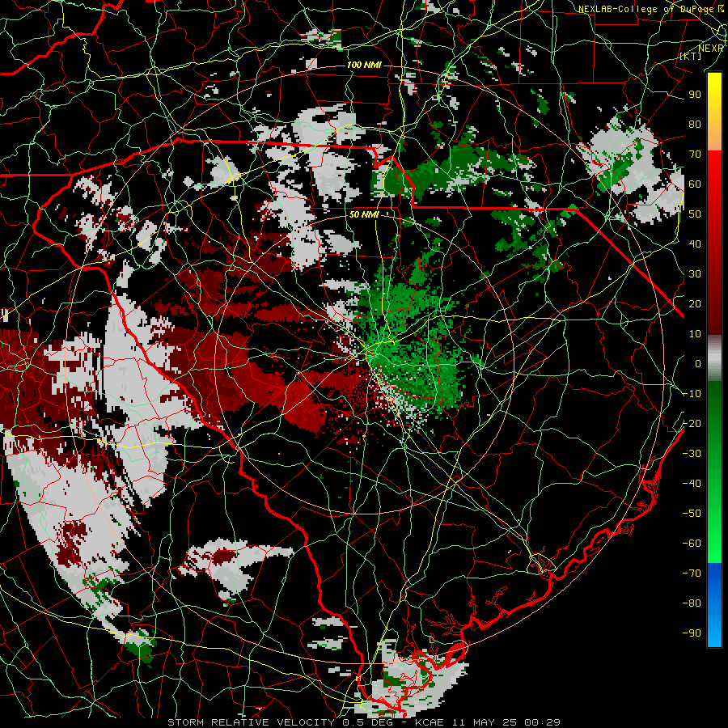Click the 00:29 timestamp in the footer
Screen dimensions: 728x728
(x=541, y=722)
